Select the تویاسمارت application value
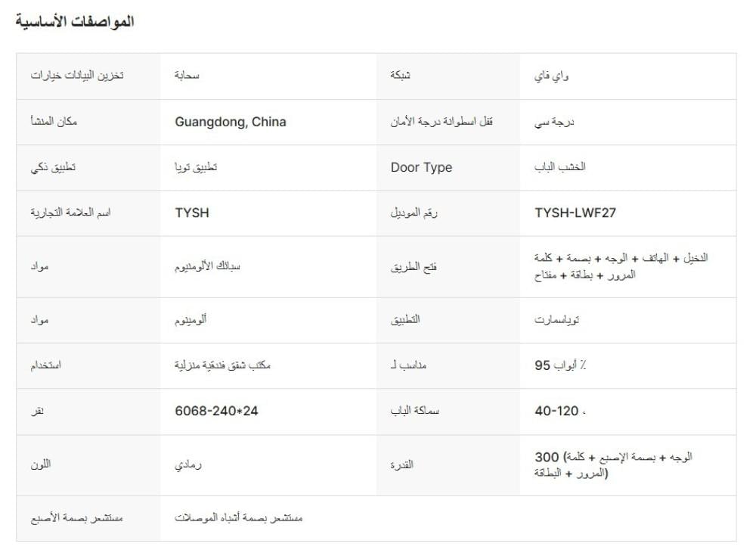 tap(556, 320)
